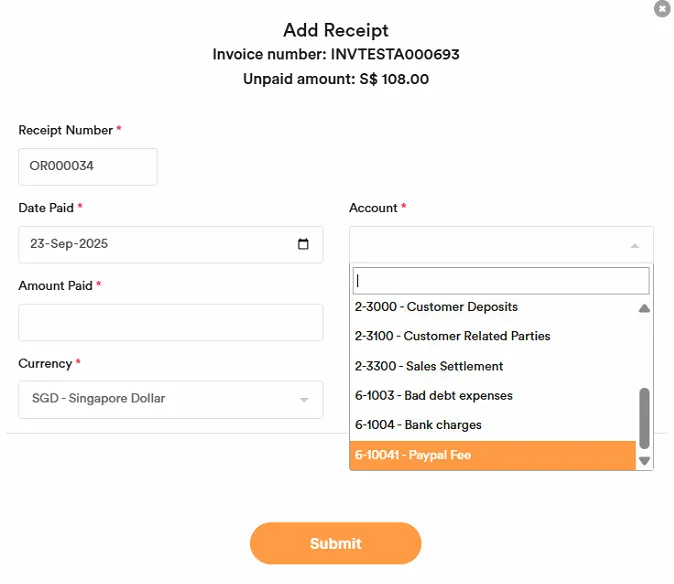Focus the account search box in dropdown
This screenshot has width=674, height=584.
point(500,281)
